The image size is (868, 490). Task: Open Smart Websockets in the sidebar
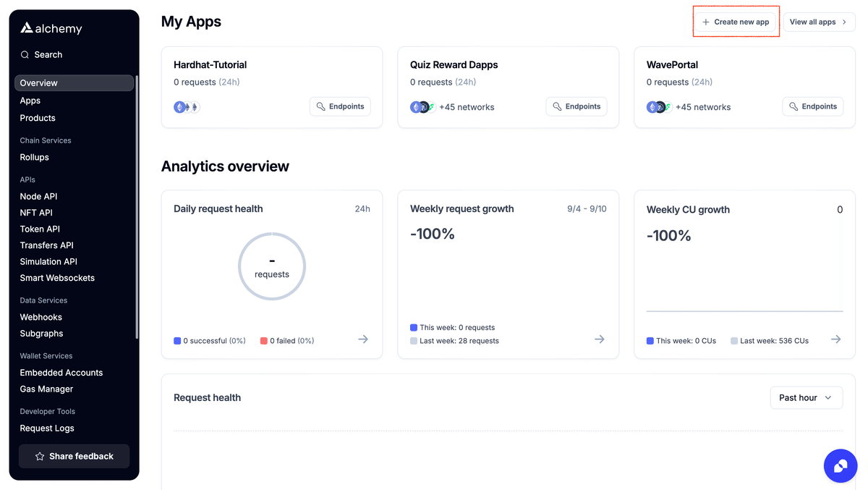point(57,278)
